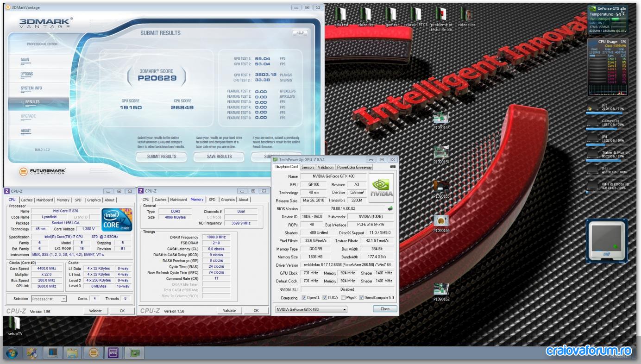Open the 'videoclips' desktop folder
The height and width of the screenshot is (364, 641).
click(466, 17)
